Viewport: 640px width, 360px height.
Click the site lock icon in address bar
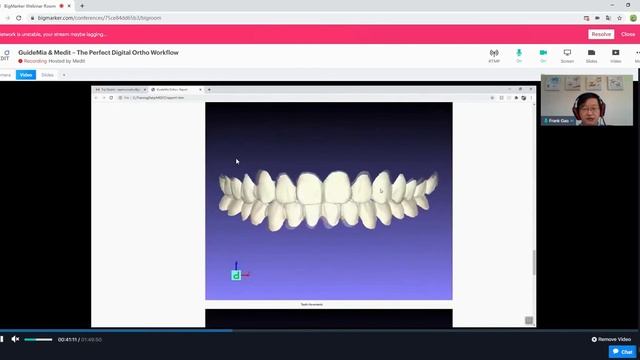click(x=32, y=18)
